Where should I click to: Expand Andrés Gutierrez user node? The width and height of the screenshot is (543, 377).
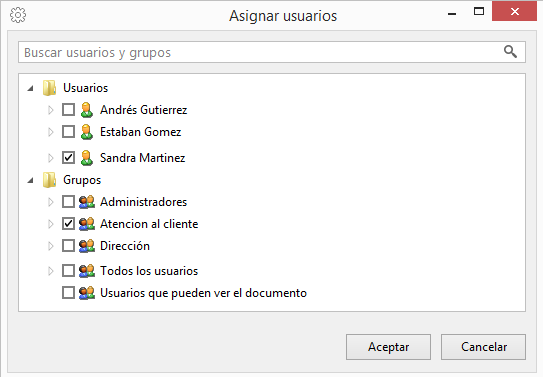click(x=51, y=110)
